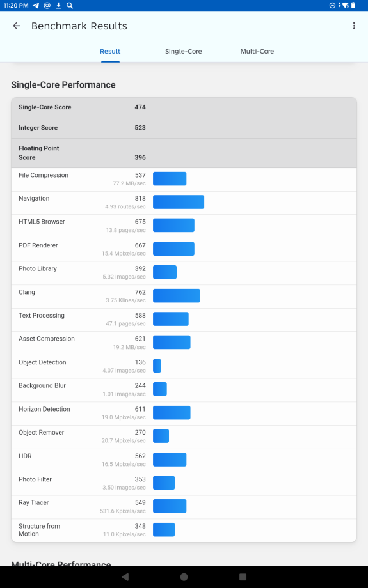
Task: Switch to the Single-Core tab
Action: (x=184, y=51)
